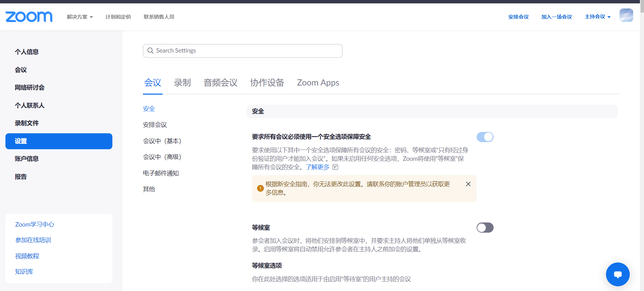
Task: Open 个人联系人 in the sidebar
Action: coord(30,105)
